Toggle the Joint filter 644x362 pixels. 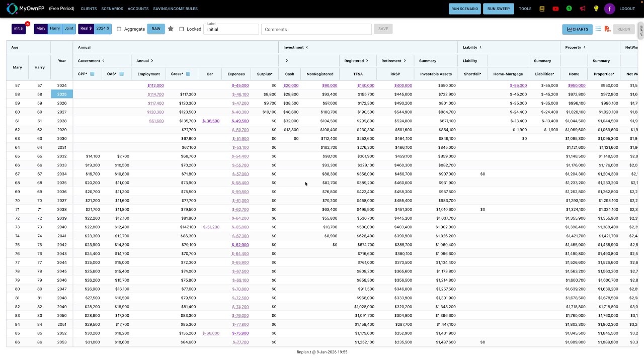point(69,29)
